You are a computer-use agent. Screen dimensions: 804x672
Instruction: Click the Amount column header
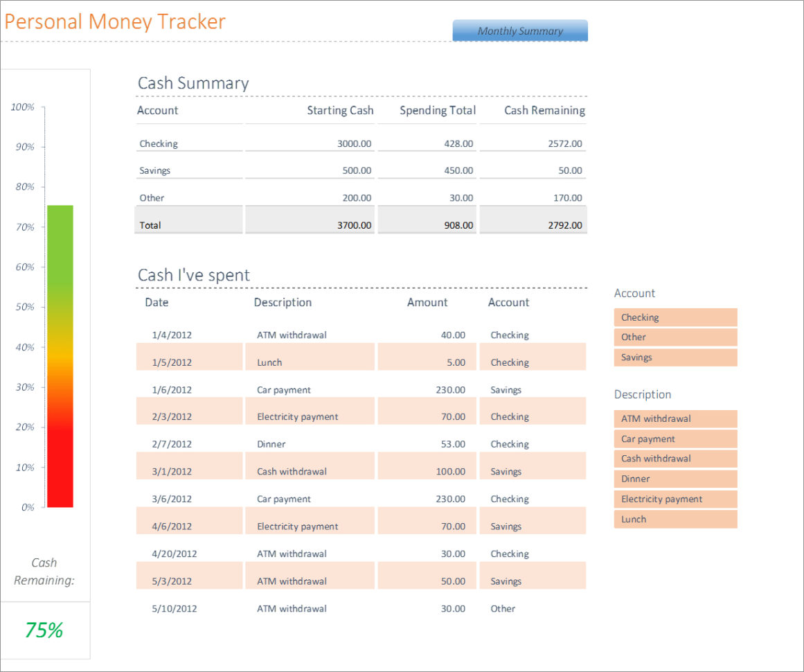tap(427, 302)
